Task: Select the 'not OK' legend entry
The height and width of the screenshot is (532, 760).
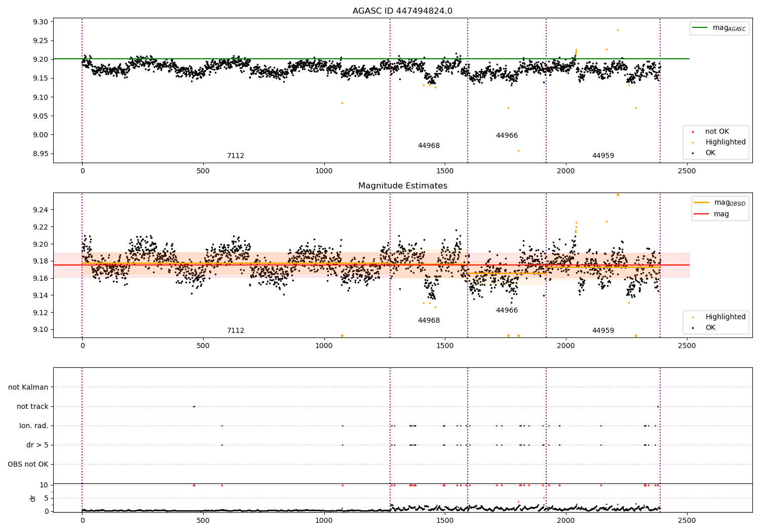Action: point(717,132)
